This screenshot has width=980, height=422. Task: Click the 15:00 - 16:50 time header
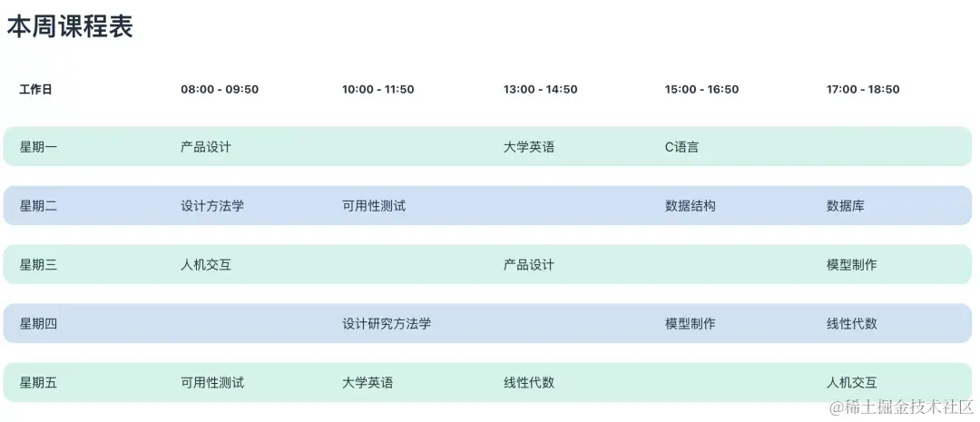tap(701, 89)
